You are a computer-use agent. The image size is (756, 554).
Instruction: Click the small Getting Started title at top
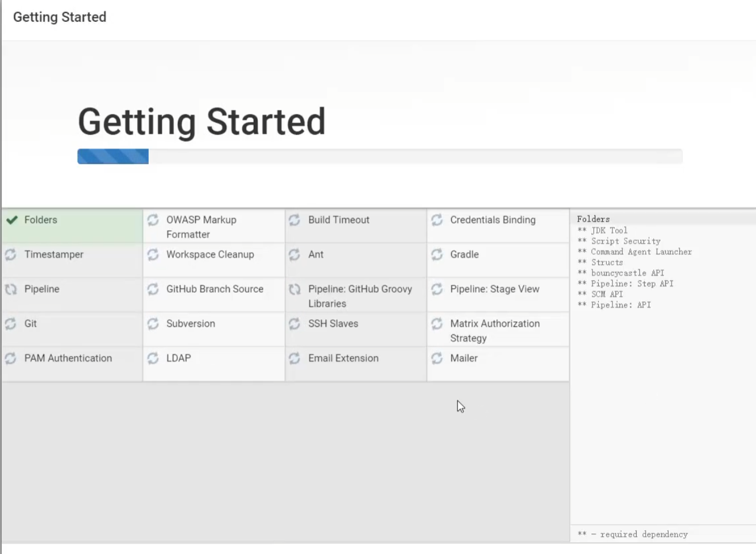click(60, 17)
